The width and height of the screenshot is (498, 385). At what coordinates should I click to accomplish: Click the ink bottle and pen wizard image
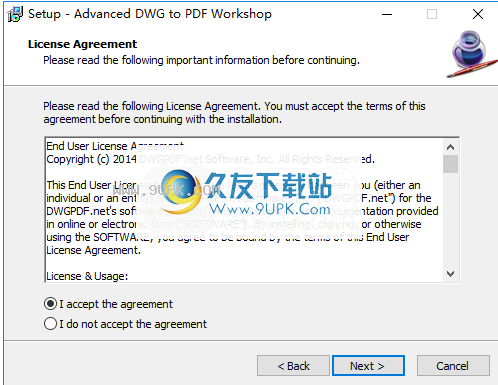(471, 54)
